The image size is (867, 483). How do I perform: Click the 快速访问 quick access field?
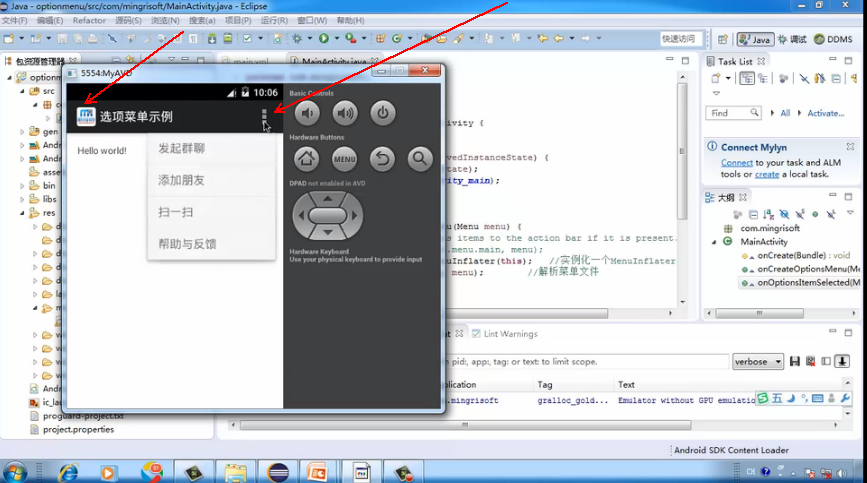681,39
